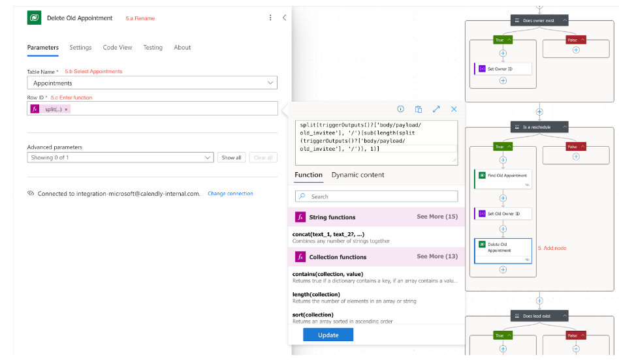The width and height of the screenshot is (619, 364).
Task: Click the Dataverse icon beside Delete Old Appointment title
Action: [35, 18]
